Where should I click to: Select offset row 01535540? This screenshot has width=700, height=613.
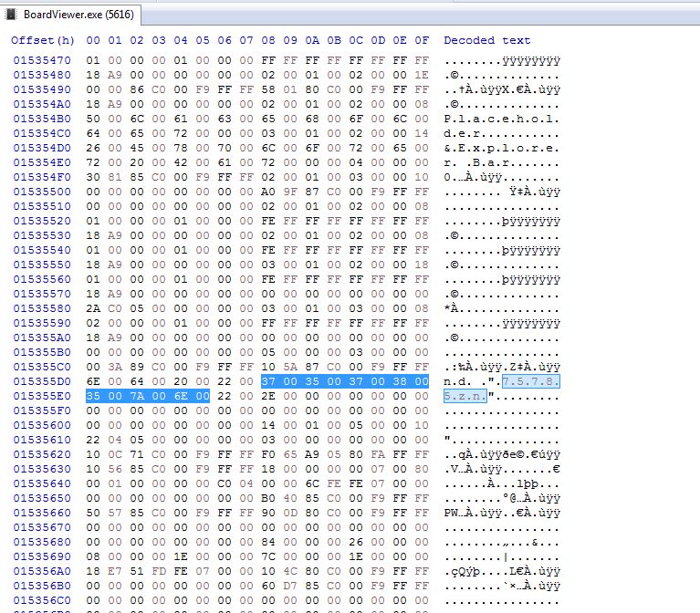click(42, 250)
